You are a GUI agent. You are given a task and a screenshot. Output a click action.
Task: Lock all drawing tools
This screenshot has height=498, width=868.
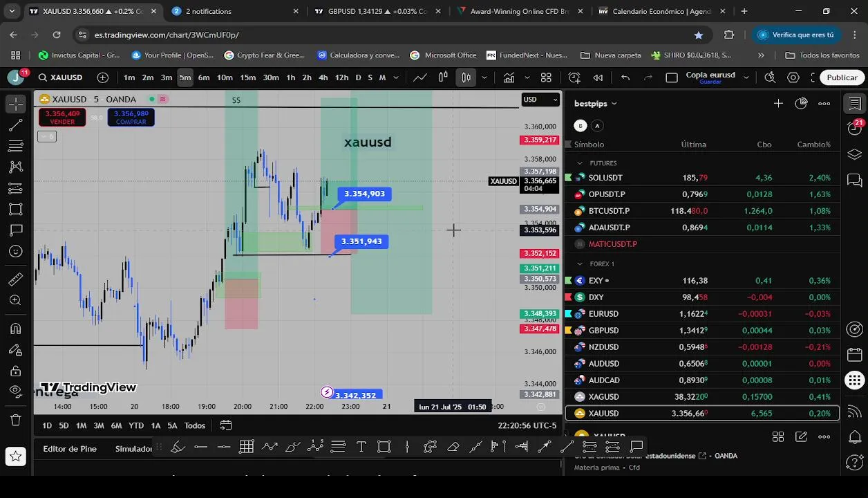pyautogui.click(x=15, y=371)
